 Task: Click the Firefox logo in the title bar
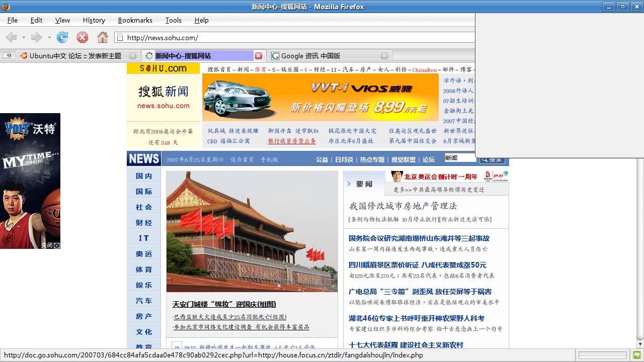6,7
